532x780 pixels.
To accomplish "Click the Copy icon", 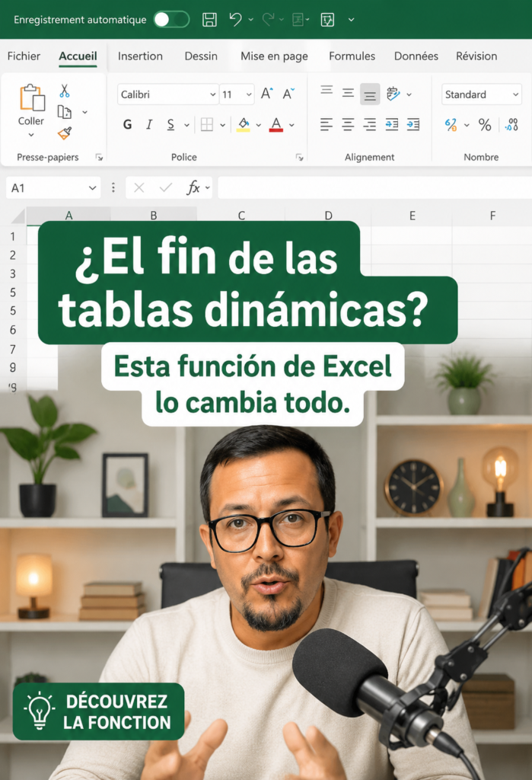I will pyautogui.click(x=64, y=112).
